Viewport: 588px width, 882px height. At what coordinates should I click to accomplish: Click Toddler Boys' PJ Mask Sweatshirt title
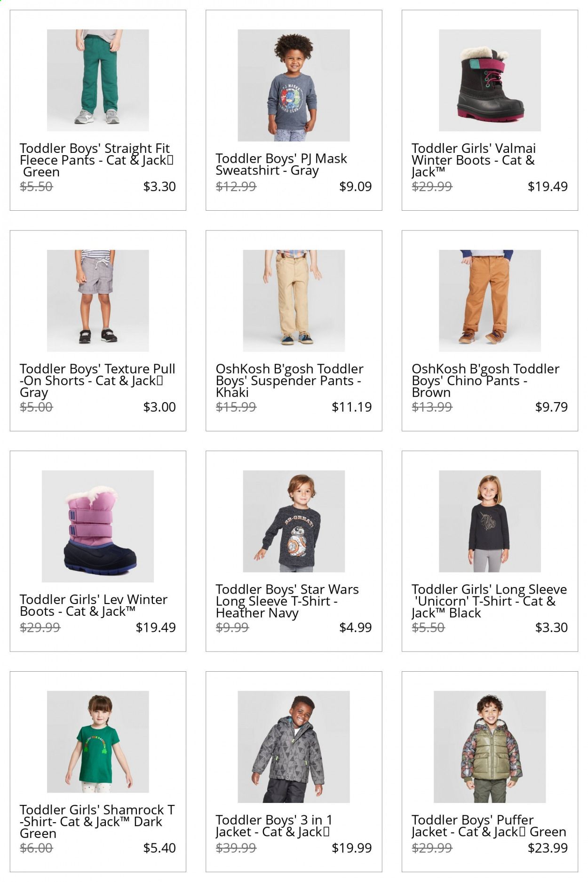[281, 164]
